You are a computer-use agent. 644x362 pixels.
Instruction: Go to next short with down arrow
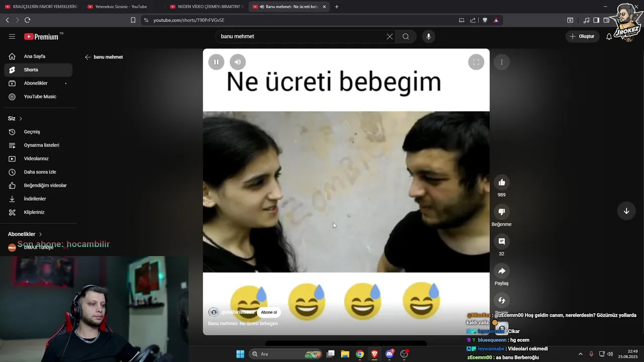[626, 211]
